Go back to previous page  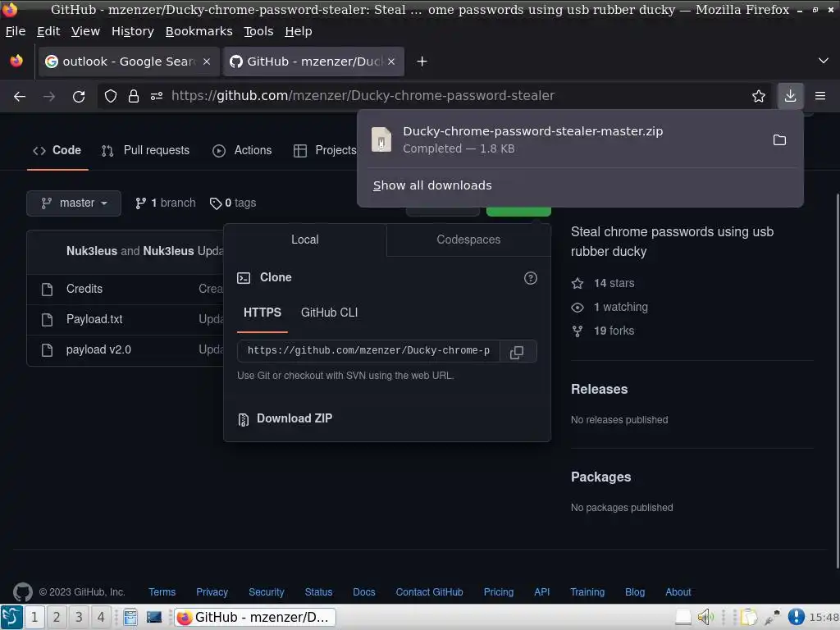point(20,97)
